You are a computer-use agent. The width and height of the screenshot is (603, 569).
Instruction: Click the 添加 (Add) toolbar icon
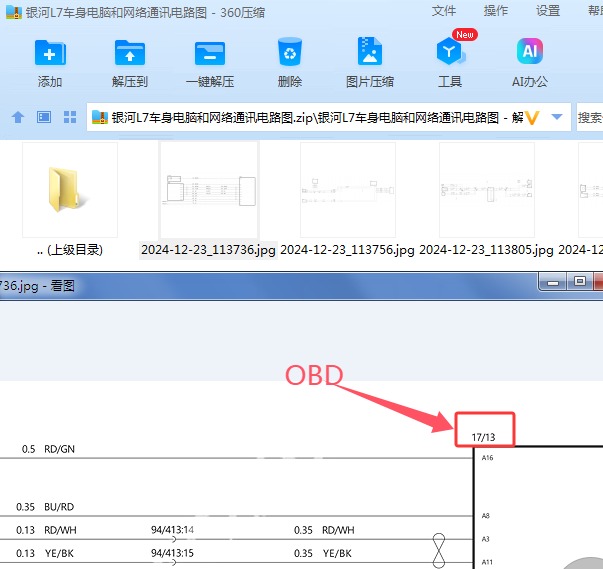(x=50, y=53)
